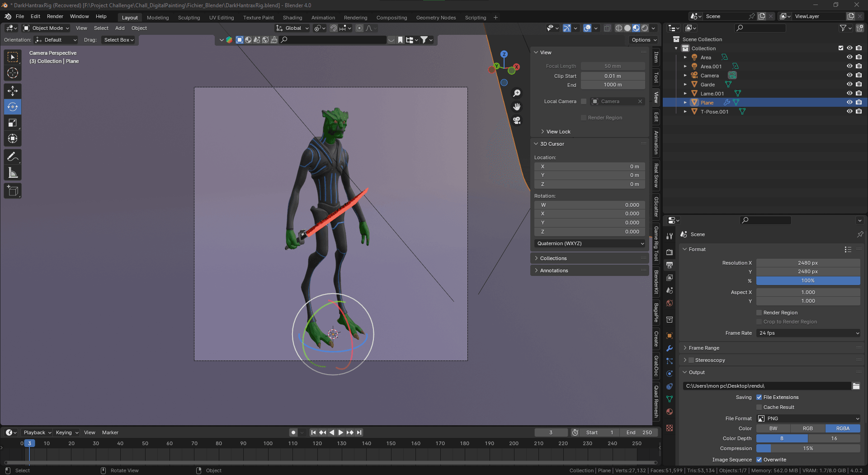Open the Frame Rate 24 fps dropdown

(808, 333)
